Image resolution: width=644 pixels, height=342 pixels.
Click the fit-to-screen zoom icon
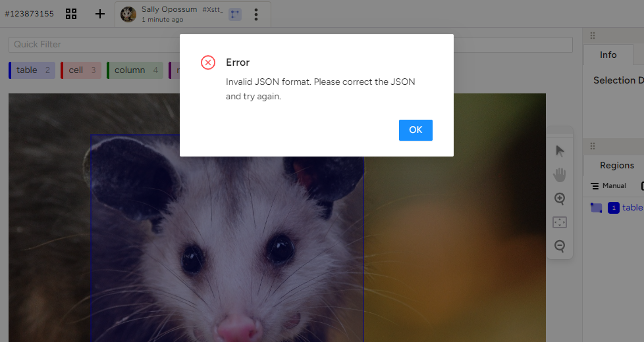pos(560,222)
